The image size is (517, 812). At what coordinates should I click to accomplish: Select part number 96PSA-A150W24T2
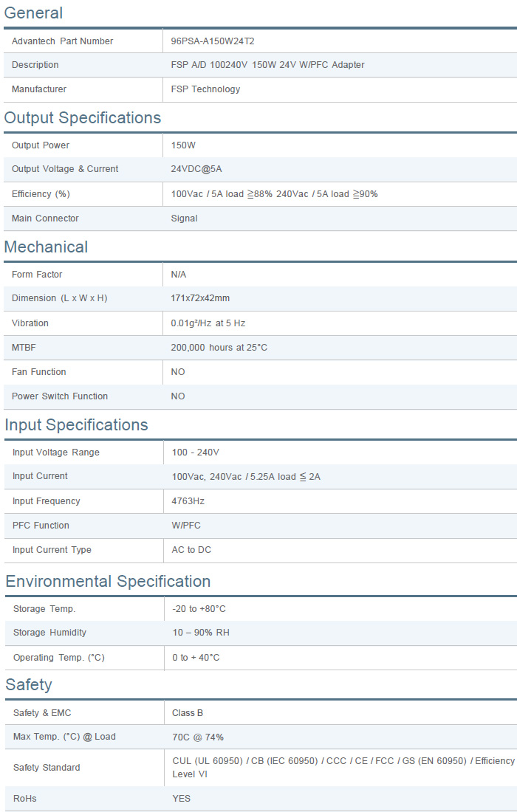(x=212, y=41)
